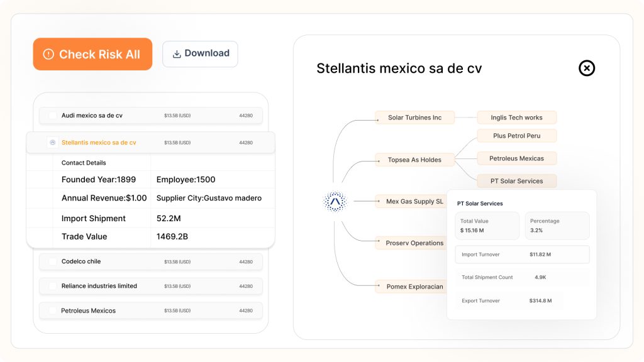Click $13.5B (USD) in the Petroleus Mexicos row
Viewport: 644px width, 362px height.
coord(177,310)
